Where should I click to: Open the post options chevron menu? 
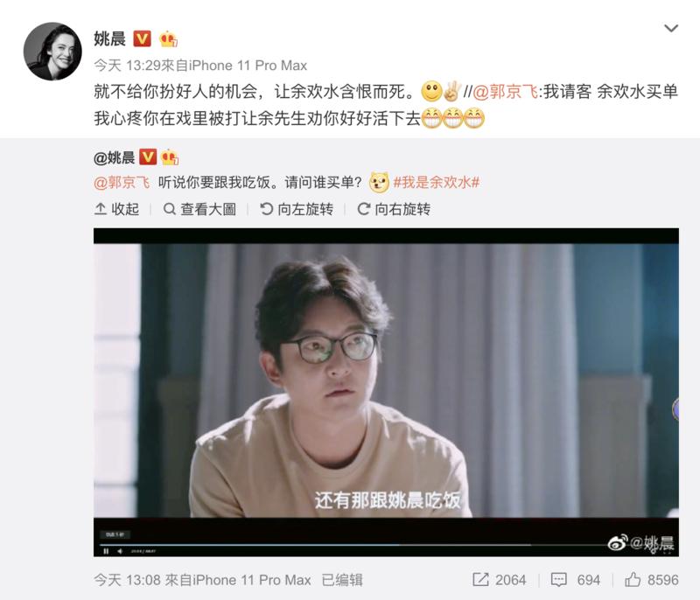coord(671,29)
